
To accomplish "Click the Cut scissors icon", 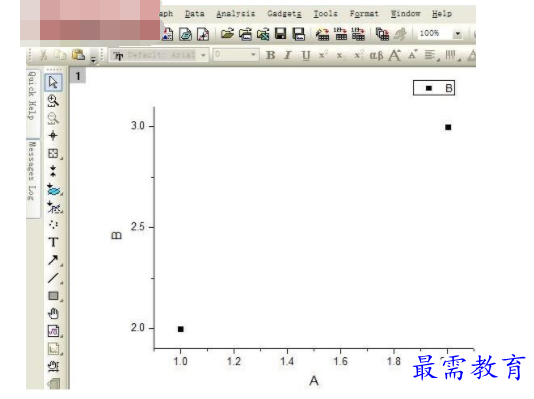I will [x=43, y=55].
